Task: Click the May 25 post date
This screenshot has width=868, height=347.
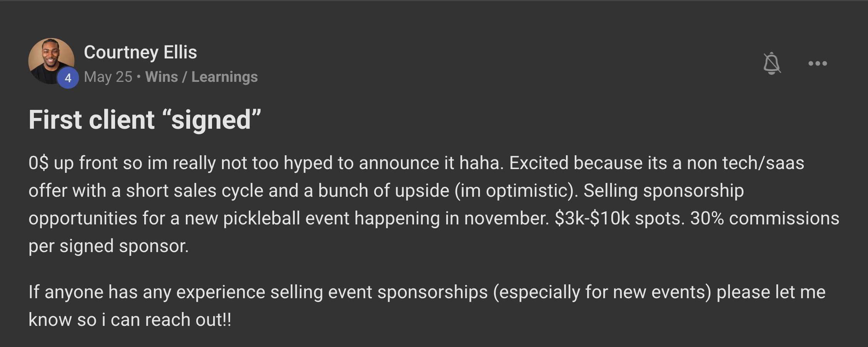Action: click(x=108, y=77)
